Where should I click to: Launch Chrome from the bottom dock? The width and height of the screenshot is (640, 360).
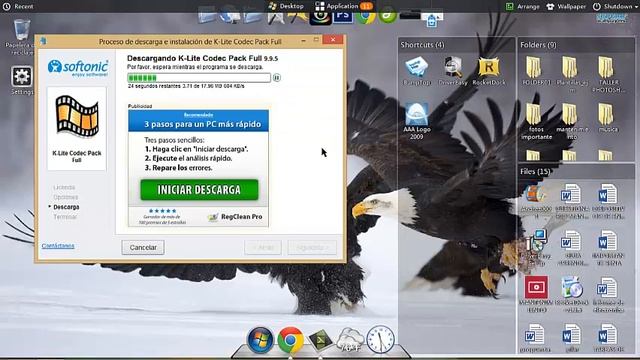[x=290, y=340]
